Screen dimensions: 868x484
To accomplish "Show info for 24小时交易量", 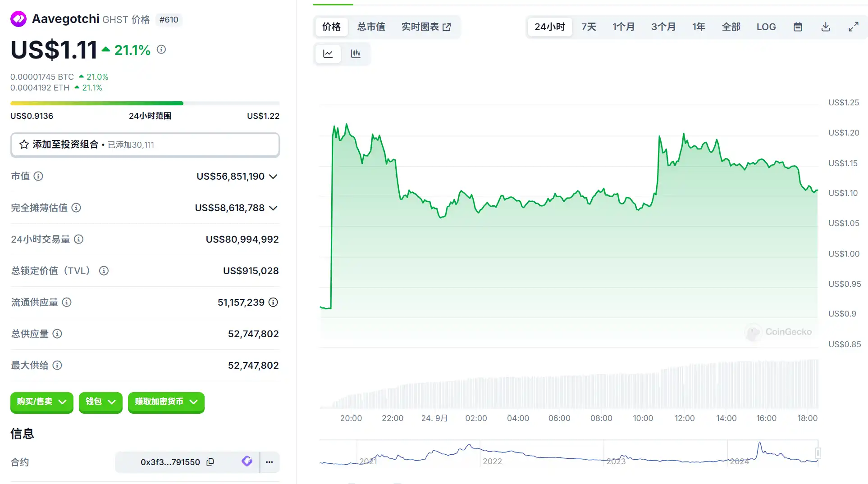I will point(78,239).
